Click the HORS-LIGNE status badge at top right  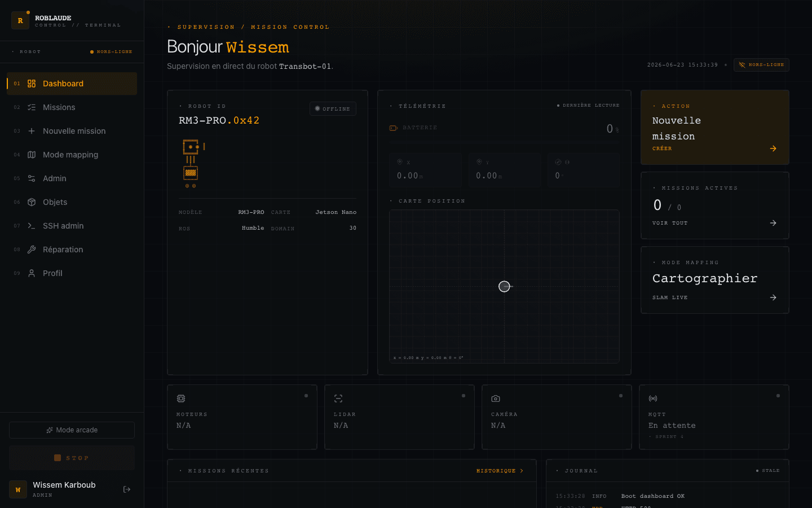761,65
